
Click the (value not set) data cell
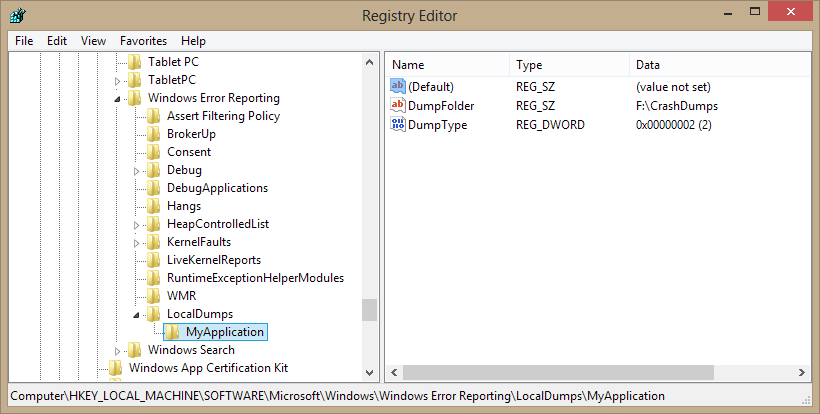pyautogui.click(x=673, y=87)
